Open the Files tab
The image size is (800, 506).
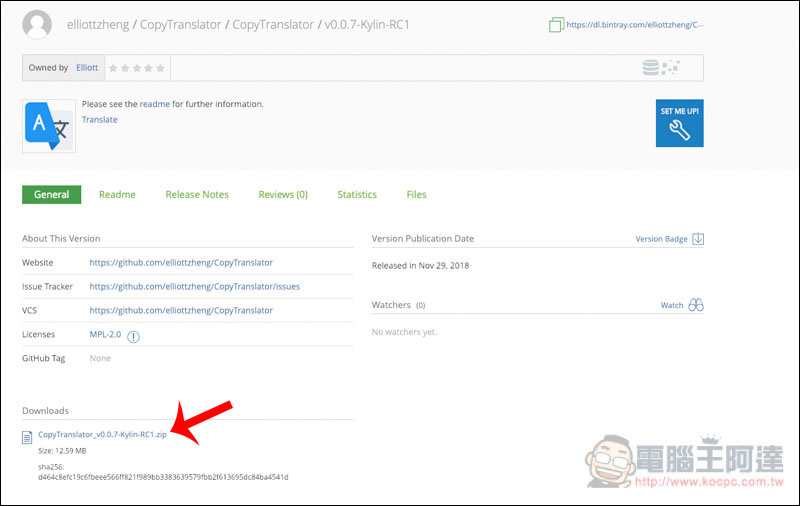click(416, 194)
